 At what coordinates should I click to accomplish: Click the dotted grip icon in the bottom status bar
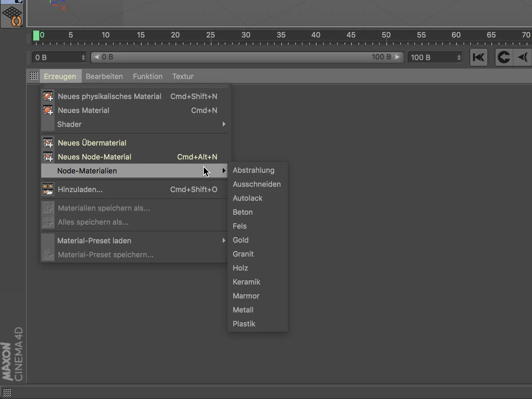click(7, 393)
